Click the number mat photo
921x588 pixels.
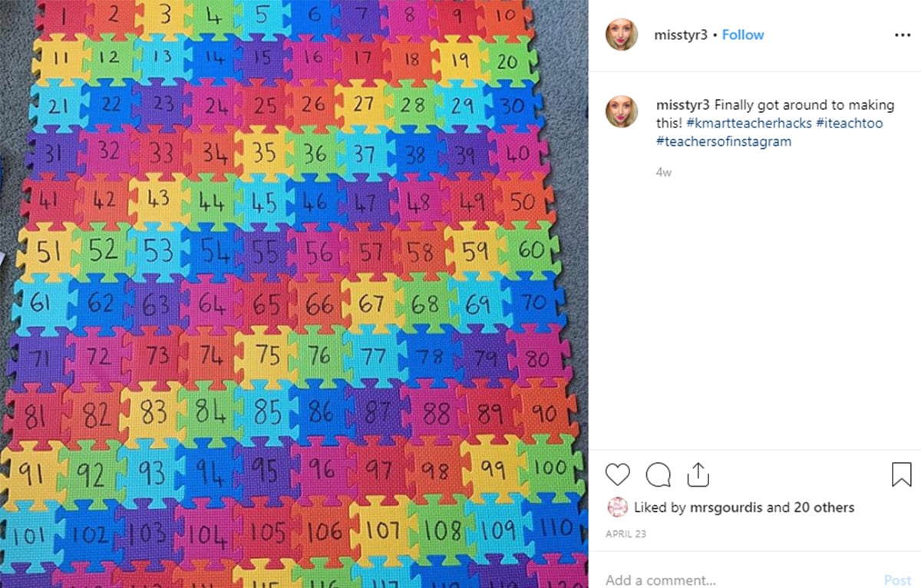click(x=294, y=294)
